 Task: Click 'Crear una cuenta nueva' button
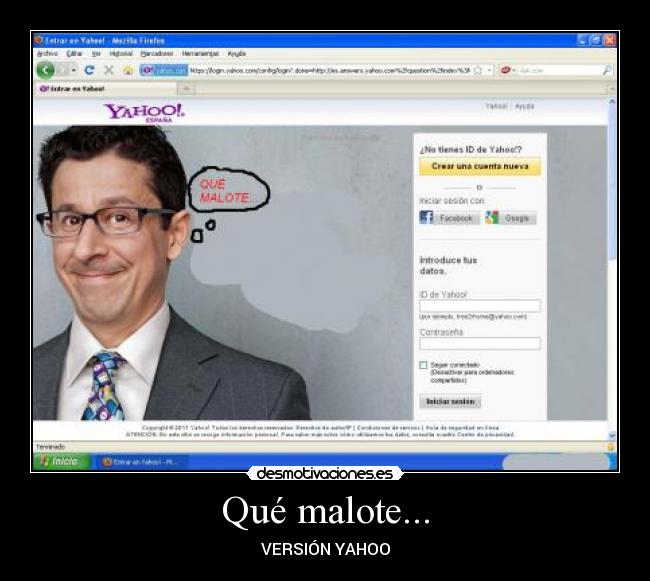[480, 166]
